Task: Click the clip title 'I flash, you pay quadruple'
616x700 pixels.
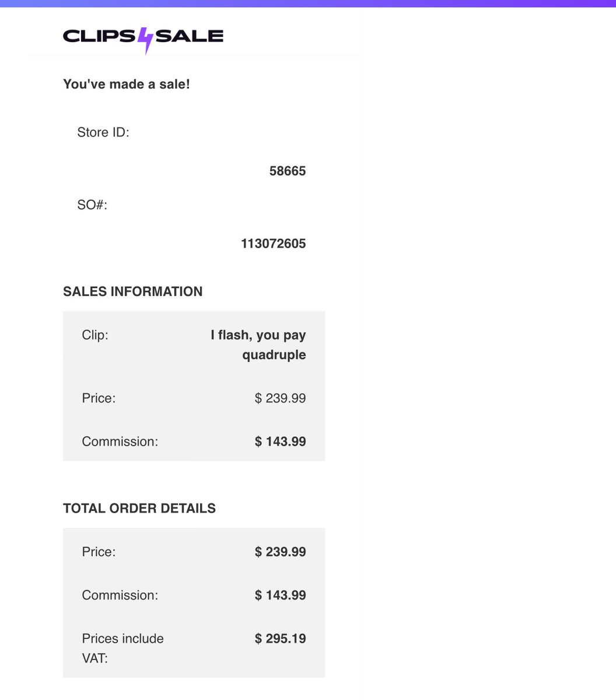Action: pyautogui.click(x=258, y=345)
